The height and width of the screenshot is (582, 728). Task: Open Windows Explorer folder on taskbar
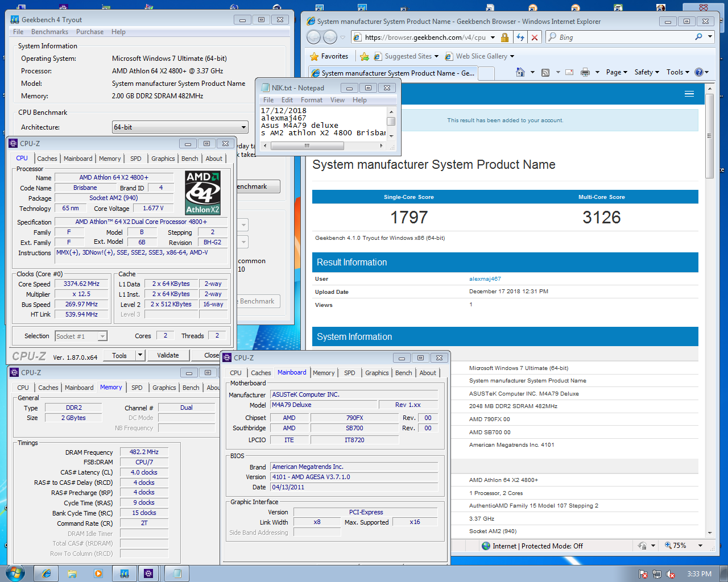72,573
